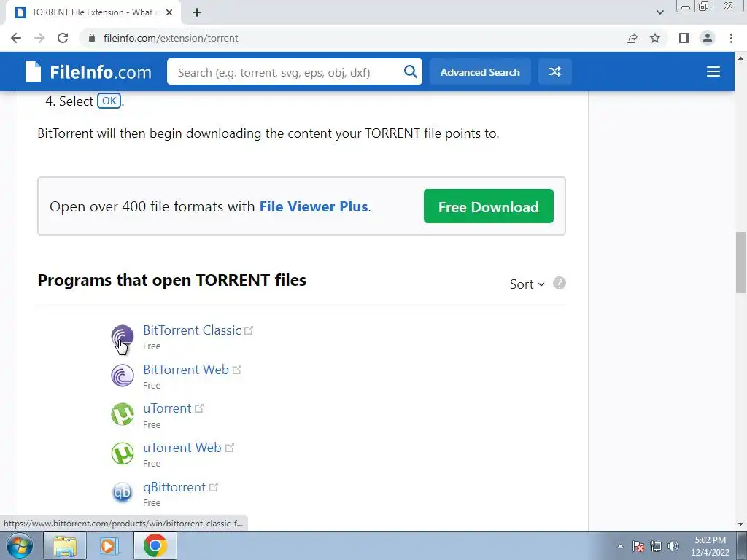Click the FileInfo.com logo

(x=88, y=72)
